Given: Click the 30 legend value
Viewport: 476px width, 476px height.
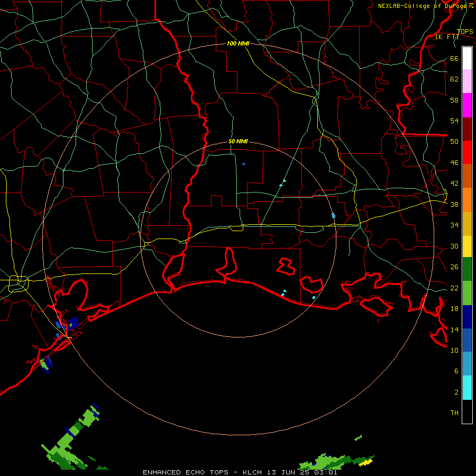Looking at the screenshot, I should tap(454, 246).
